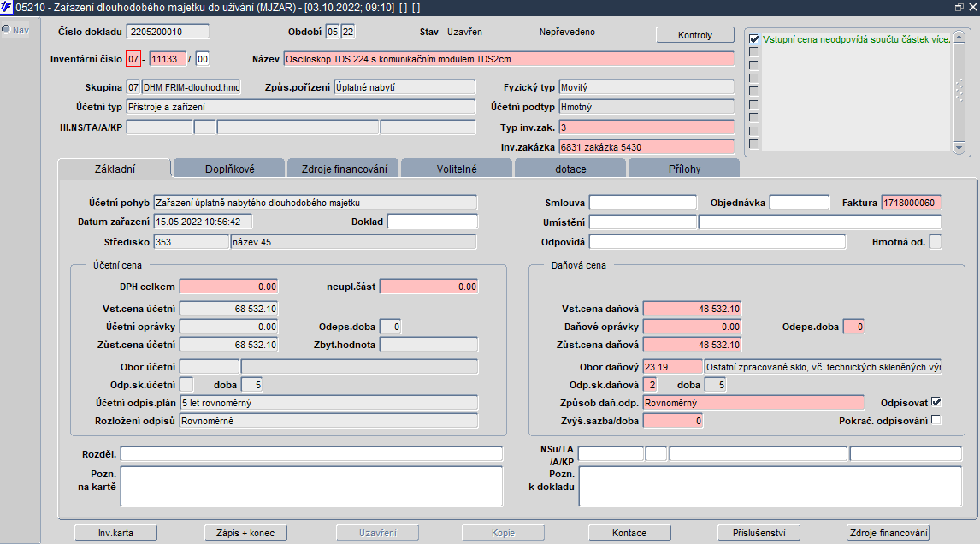
Task: Click Pozn. k dokladu text area
Action: click(770, 486)
